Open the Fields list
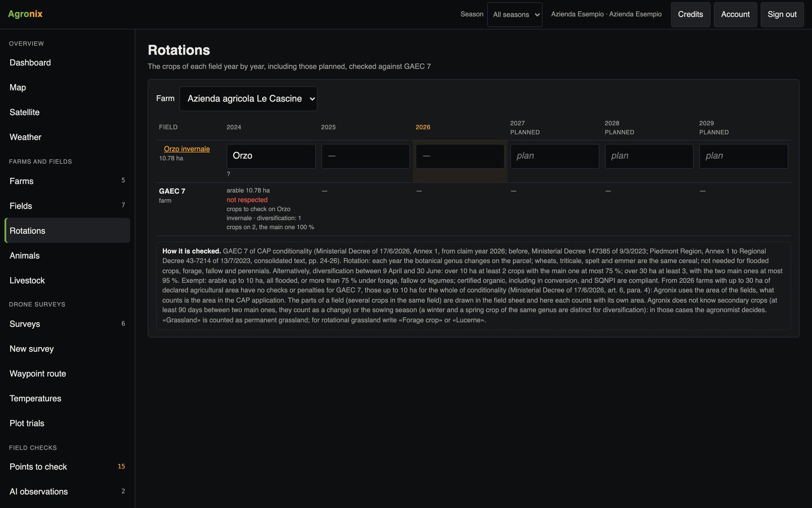Screen dimensions: 812x508 pyautogui.click(x=68, y=206)
